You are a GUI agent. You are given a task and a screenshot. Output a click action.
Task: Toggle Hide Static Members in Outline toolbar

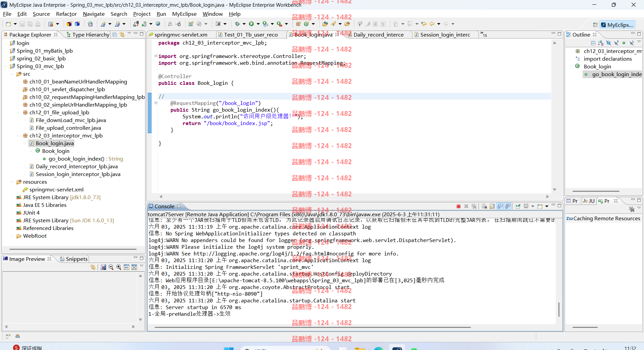(x=616, y=43)
